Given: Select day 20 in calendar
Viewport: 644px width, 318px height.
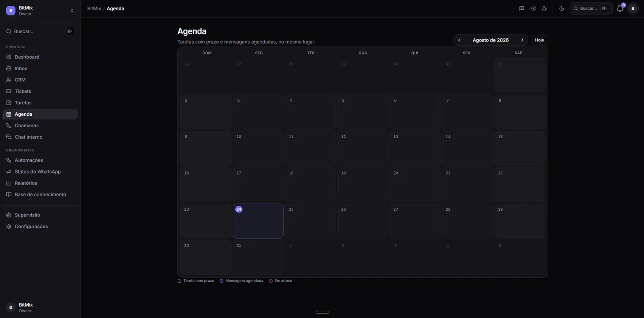Looking at the screenshot, I should 415,185.
